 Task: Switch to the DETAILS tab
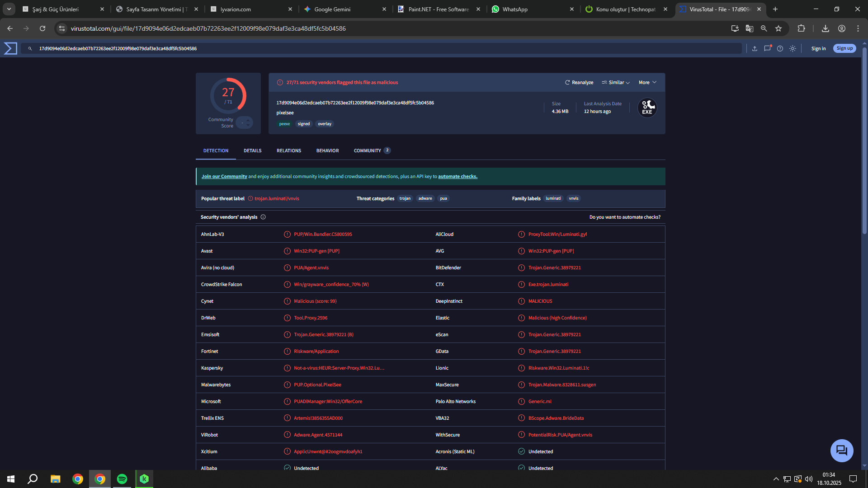point(252,150)
